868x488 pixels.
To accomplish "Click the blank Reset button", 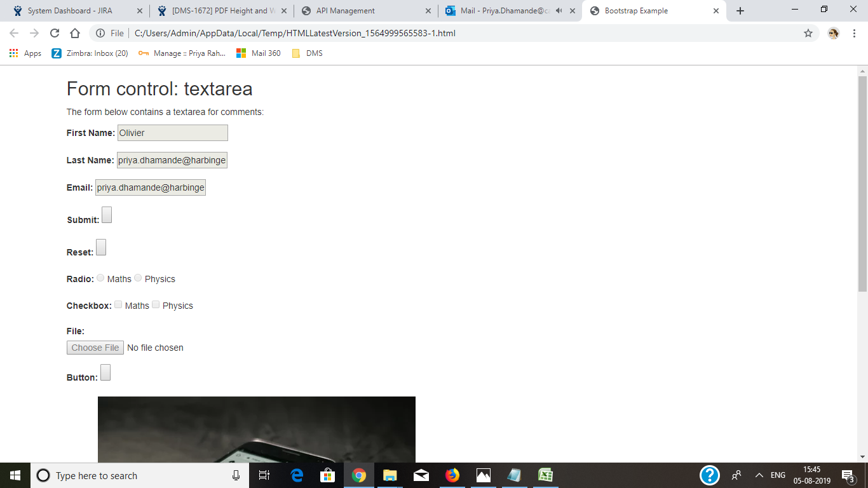I will [101, 247].
